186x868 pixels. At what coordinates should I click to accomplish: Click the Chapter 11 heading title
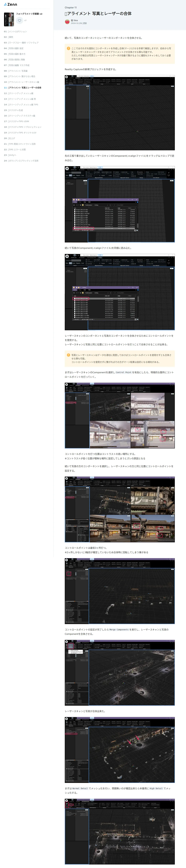(98, 13)
